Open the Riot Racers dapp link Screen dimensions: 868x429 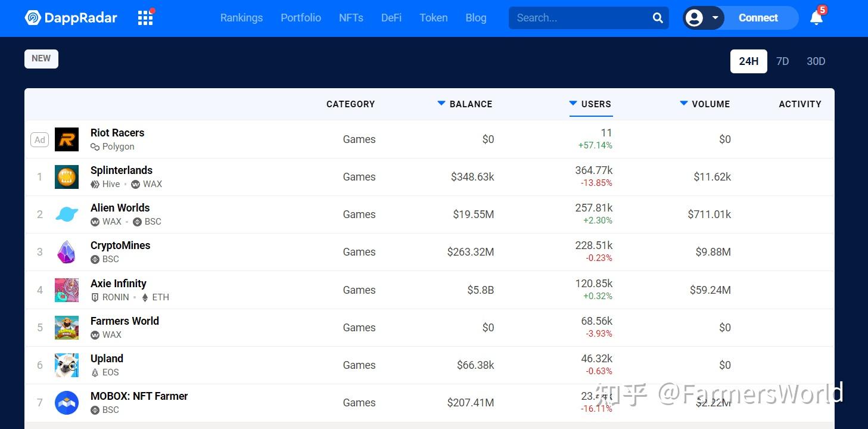[117, 133]
